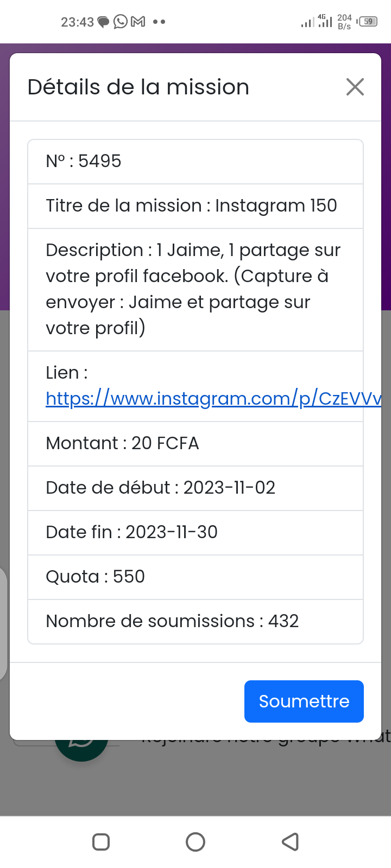Tap the Titre de la mission row
The height and width of the screenshot is (868, 391).
pos(195,206)
